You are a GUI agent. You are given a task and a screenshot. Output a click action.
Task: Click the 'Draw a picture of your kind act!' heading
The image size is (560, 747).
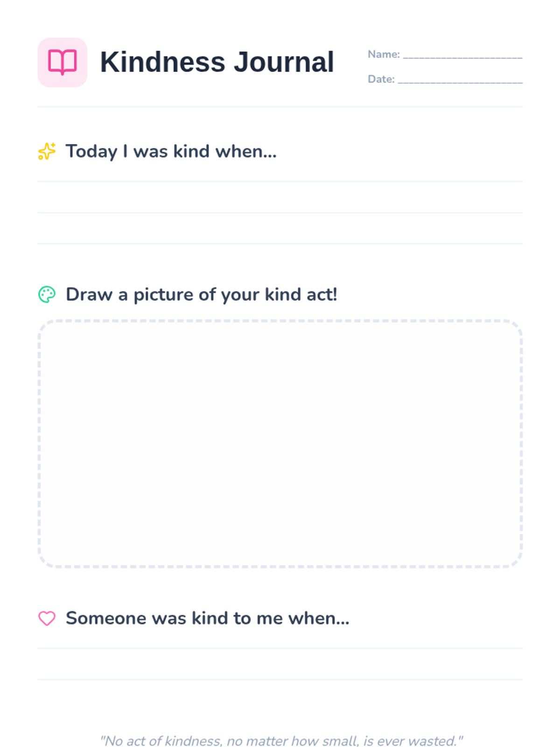pyautogui.click(x=201, y=295)
